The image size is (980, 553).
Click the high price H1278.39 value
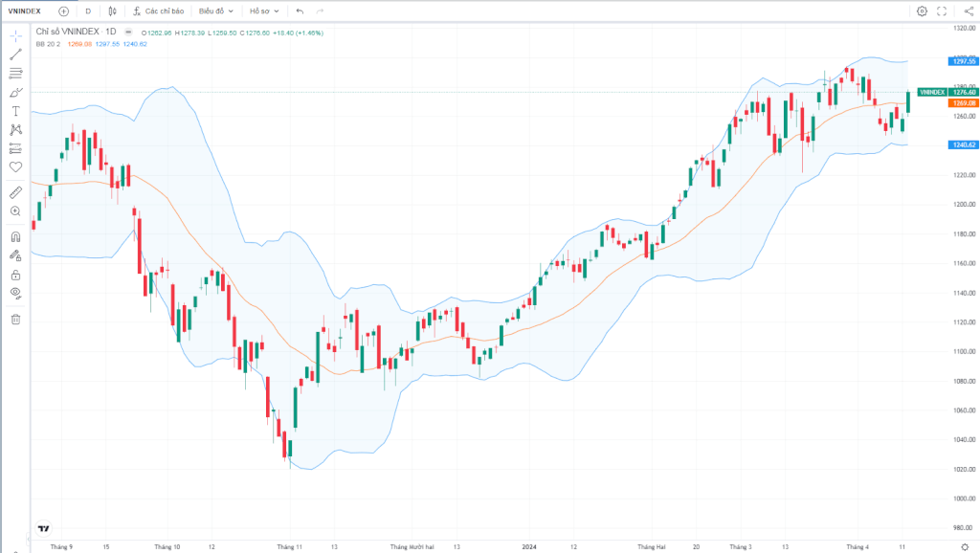(189, 33)
